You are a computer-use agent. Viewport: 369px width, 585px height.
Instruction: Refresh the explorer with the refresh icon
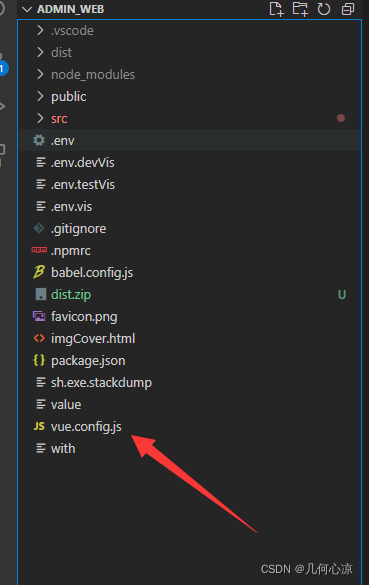tap(324, 9)
